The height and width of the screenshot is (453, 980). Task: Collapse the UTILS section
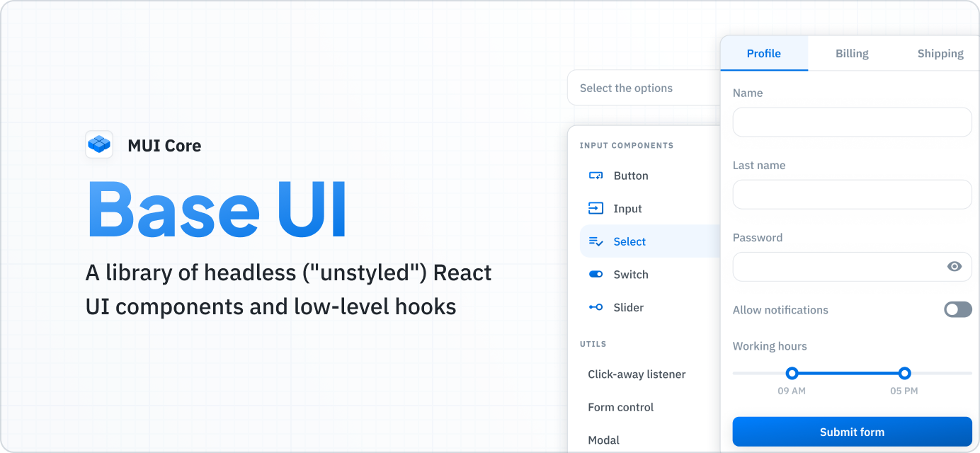click(593, 344)
